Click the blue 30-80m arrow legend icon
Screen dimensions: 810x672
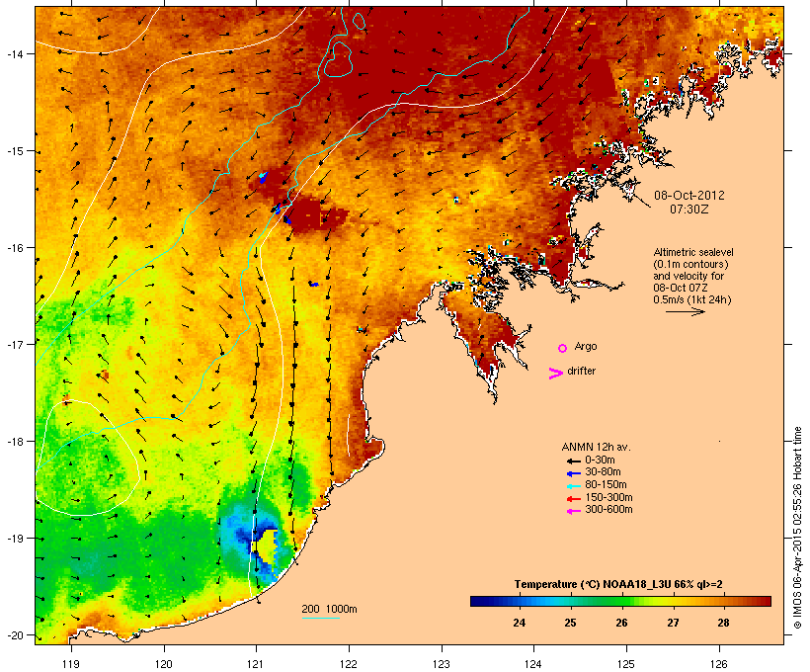coord(573,473)
